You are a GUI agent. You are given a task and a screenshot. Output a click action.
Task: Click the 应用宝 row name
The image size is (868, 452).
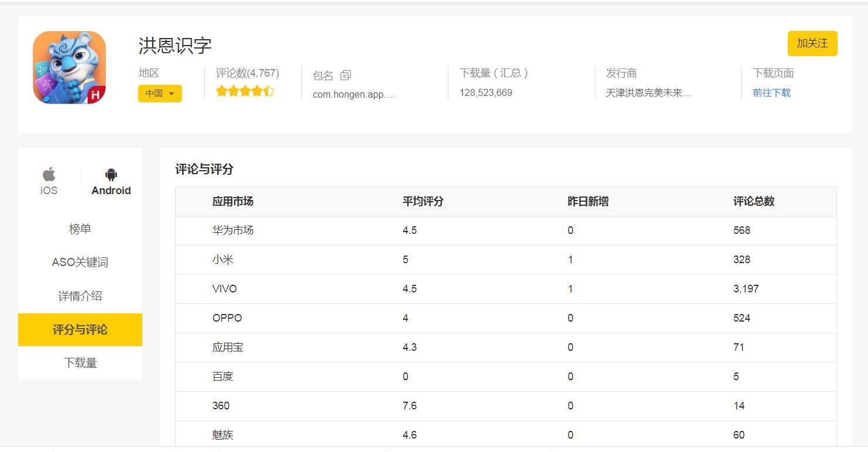[x=228, y=347]
